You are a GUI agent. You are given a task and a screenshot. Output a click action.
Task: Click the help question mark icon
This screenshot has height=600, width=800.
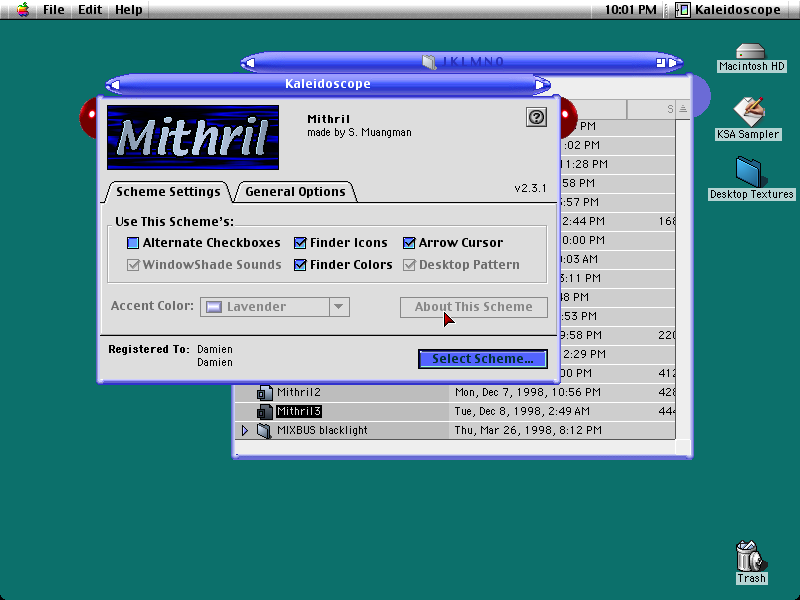[x=536, y=117]
